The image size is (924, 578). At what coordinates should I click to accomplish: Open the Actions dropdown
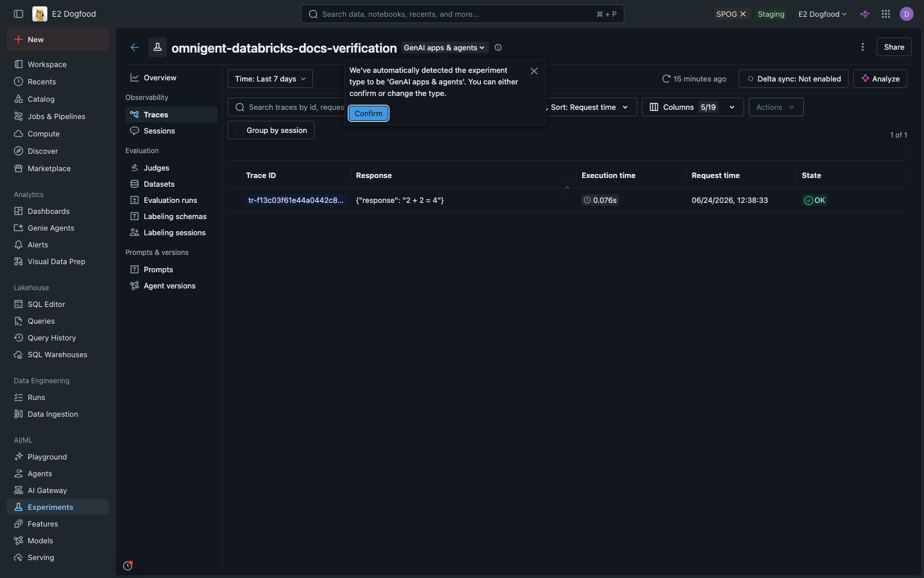(776, 107)
